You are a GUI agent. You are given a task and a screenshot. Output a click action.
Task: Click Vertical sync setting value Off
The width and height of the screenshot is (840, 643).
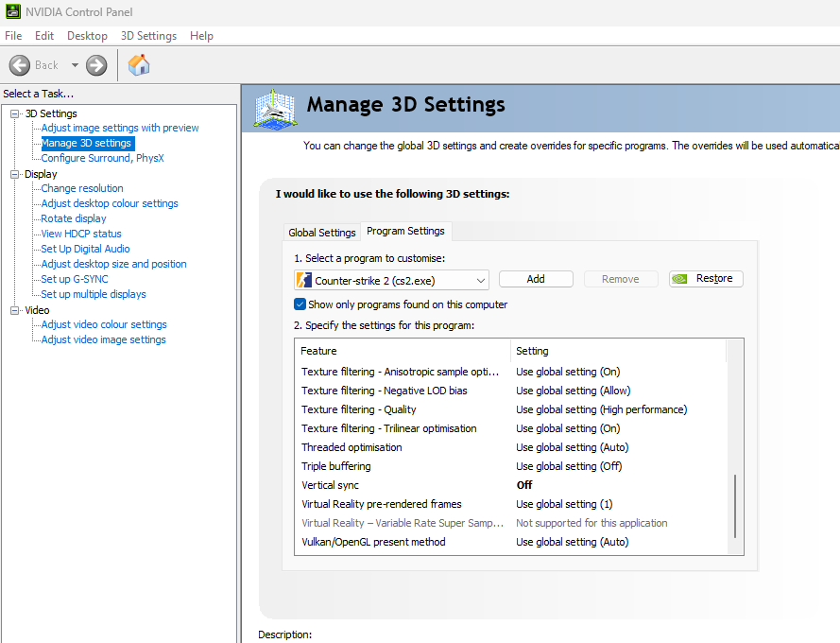pyautogui.click(x=523, y=485)
